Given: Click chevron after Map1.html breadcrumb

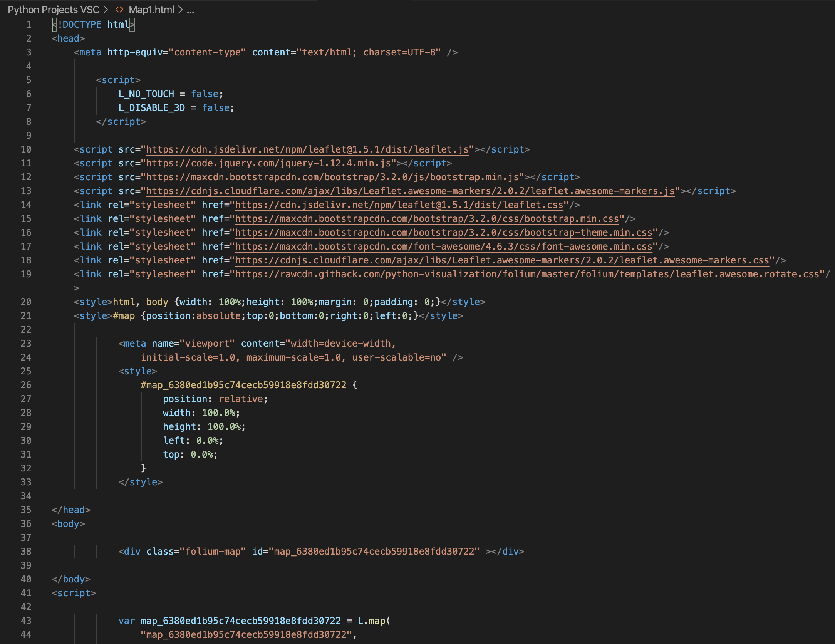Looking at the screenshot, I should pyautogui.click(x=180, y=10).
